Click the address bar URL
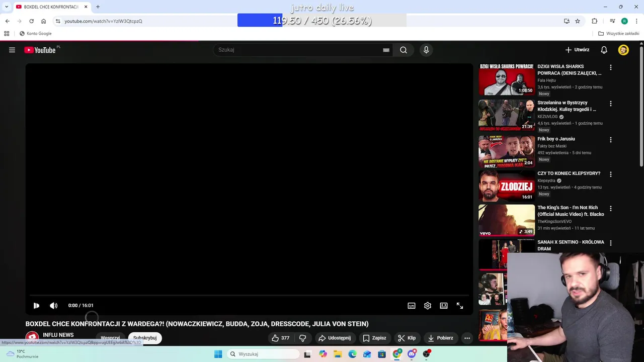 [103, 21]
